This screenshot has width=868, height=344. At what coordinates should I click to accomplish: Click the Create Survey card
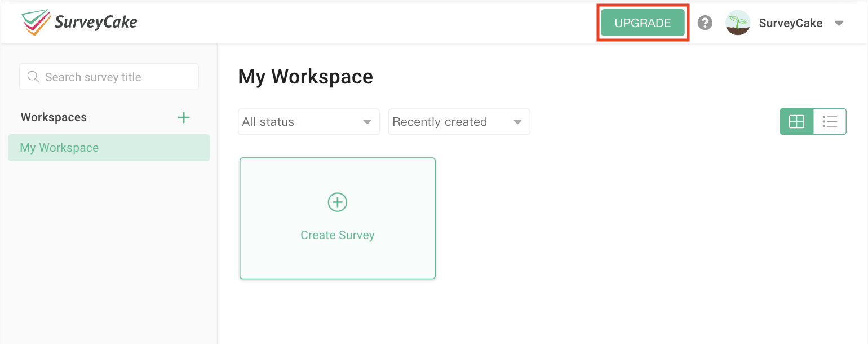337,218
